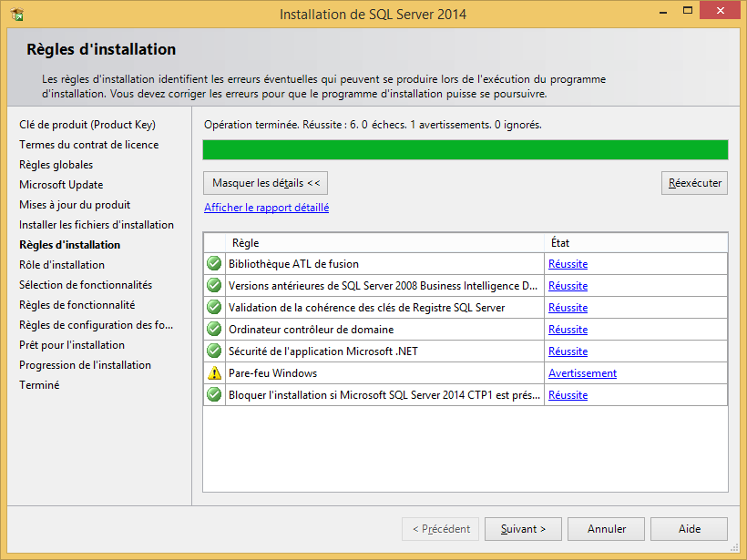Image resolution: width=747 pixels, height=560 pixels.
Task: Click the État column header
Action: coord(636,243)
